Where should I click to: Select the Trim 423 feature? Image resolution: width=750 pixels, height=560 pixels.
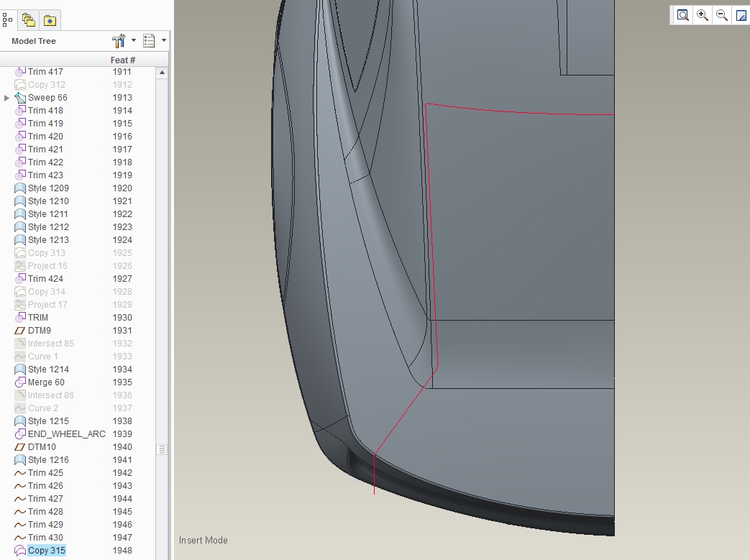45,175
